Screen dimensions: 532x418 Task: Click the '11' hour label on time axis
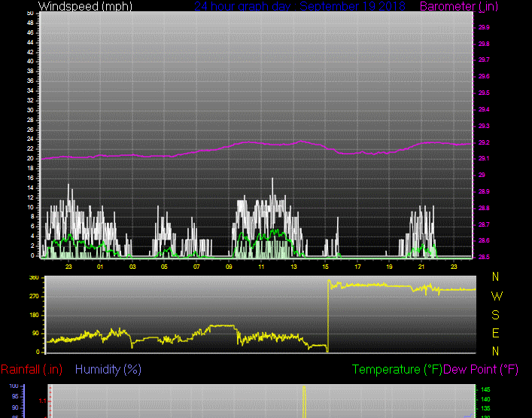[x=261, y=267]
